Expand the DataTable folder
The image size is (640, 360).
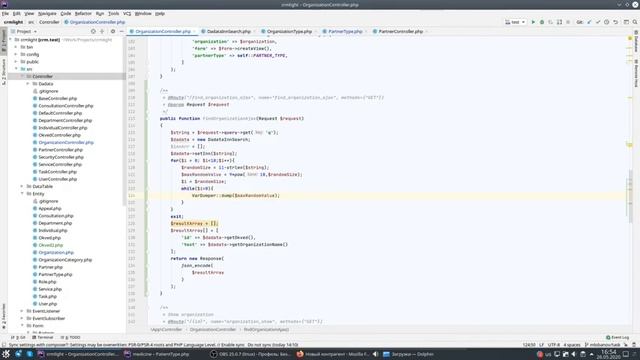click(22, 186)
